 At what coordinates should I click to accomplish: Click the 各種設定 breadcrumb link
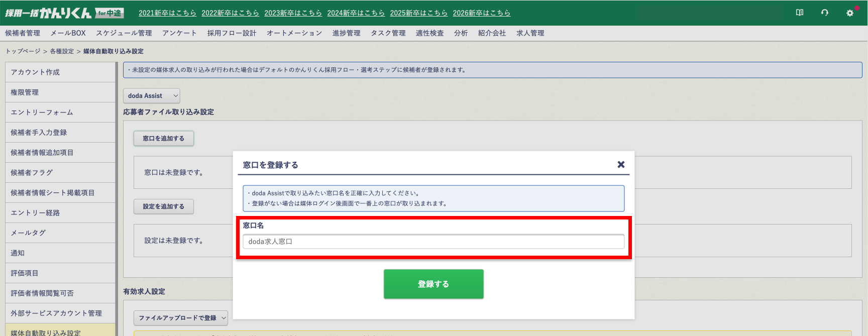tap(62, 51)
